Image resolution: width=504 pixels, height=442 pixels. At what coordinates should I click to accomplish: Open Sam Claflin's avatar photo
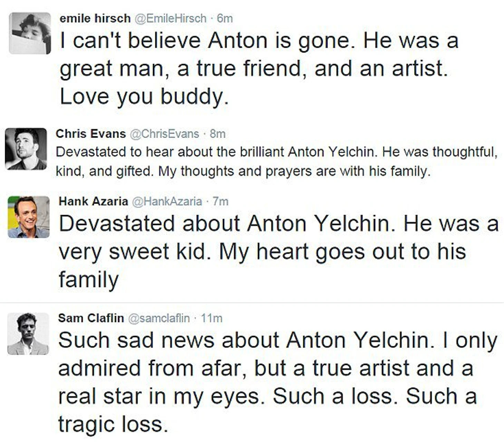click(28, 334)
